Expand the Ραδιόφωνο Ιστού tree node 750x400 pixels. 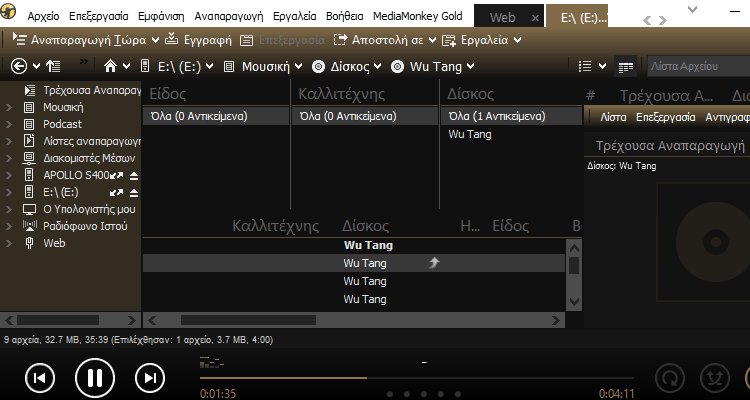pyautogui.click(x=9, y=226)
